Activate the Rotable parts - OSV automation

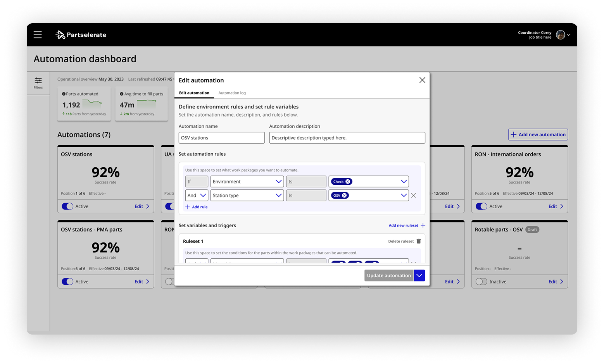(481, 282)
